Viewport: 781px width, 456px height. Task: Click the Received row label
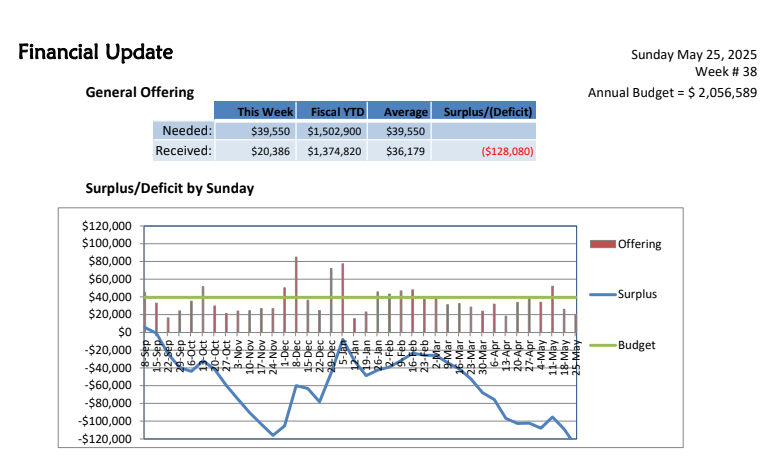(x=182, y=151)
